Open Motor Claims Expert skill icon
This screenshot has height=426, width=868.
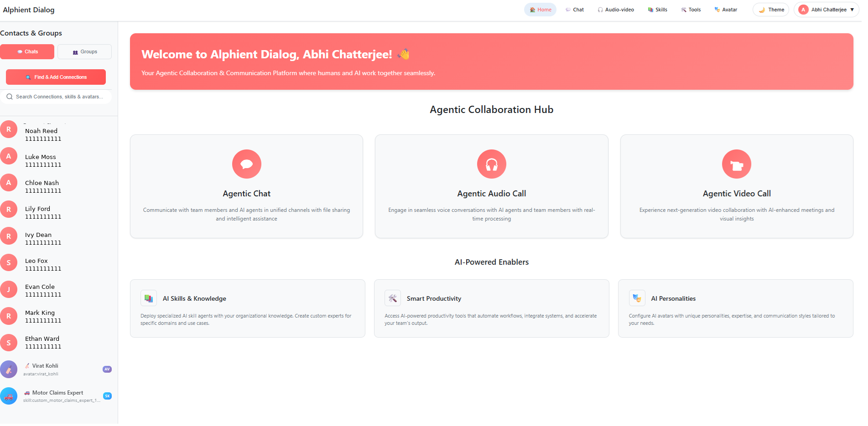coord(9,396)
